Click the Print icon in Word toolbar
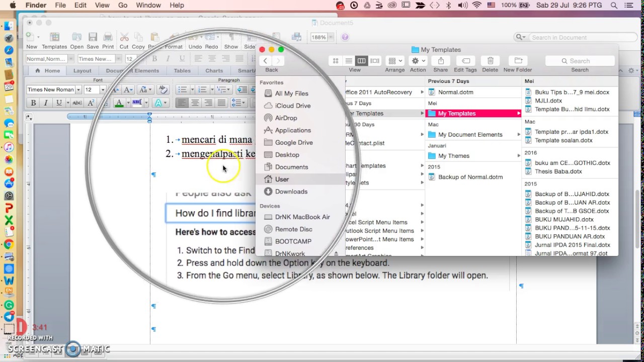 click(108, 37)
